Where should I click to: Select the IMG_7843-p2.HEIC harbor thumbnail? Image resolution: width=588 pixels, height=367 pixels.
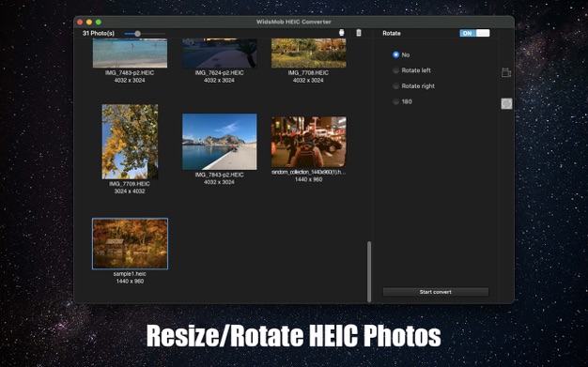pos(220,142)
